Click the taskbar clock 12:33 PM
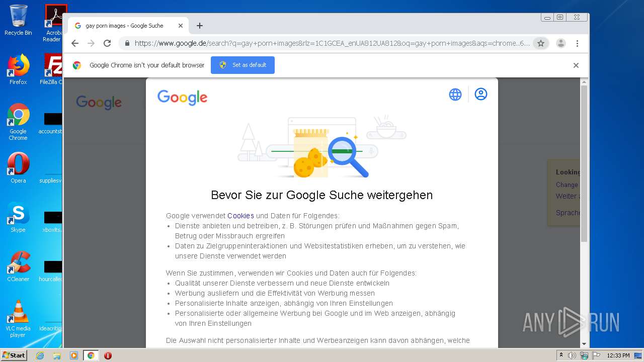 (618, 355)
